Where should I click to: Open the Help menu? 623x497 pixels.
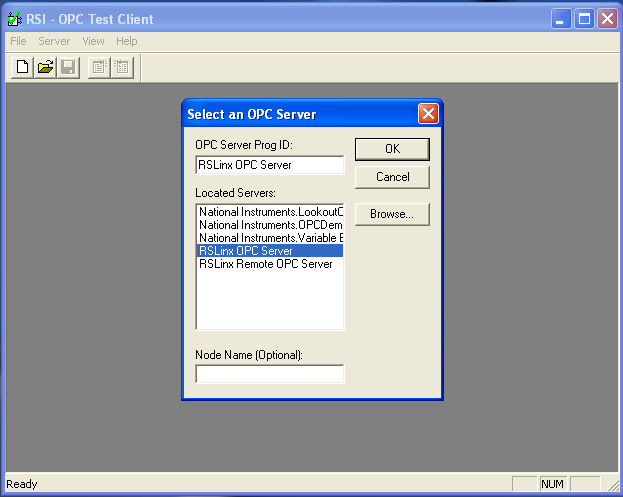(127, 41)
